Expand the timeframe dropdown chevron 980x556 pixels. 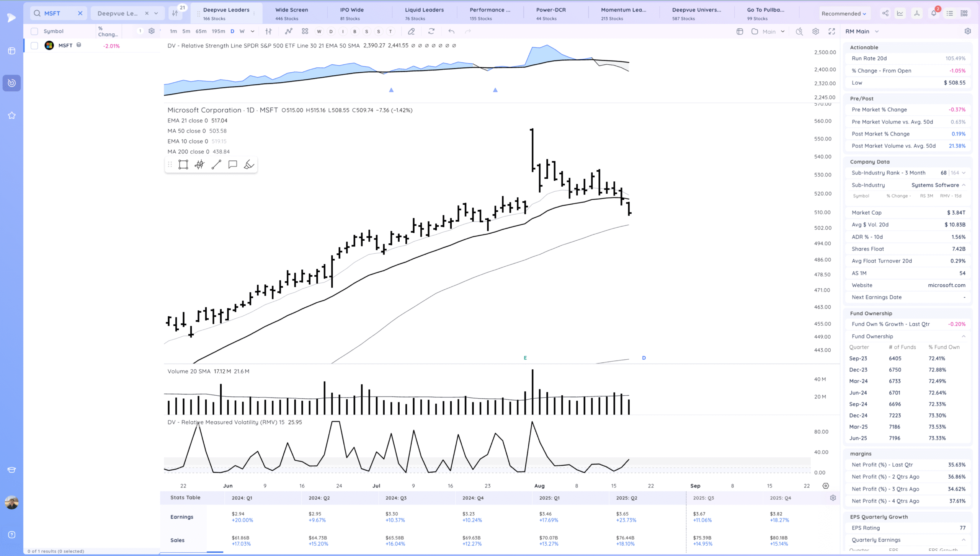pos(252,31)
